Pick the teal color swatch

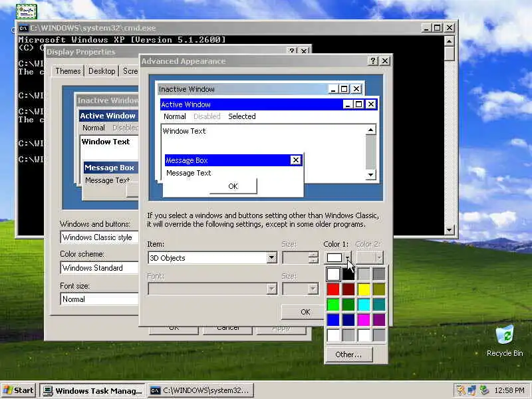pyautogui.click(x=379, y=305)
